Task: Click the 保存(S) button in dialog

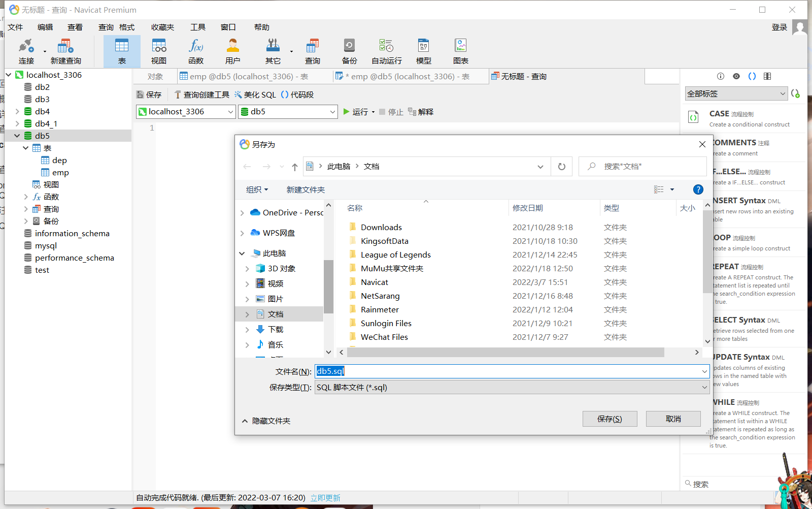Action: 610,419
